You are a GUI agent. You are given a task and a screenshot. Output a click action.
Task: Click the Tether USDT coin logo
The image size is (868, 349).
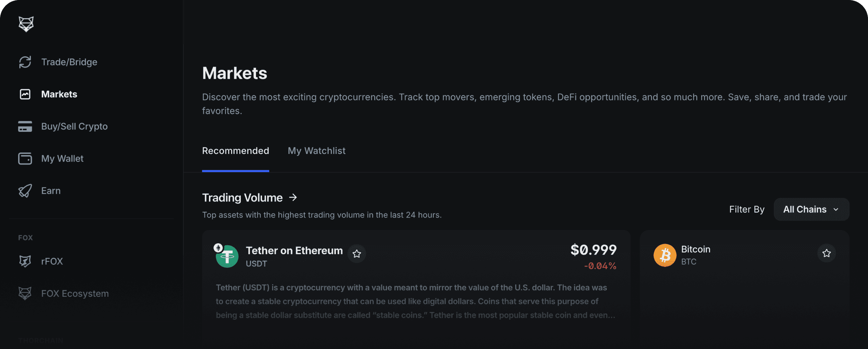click(227, 256)
